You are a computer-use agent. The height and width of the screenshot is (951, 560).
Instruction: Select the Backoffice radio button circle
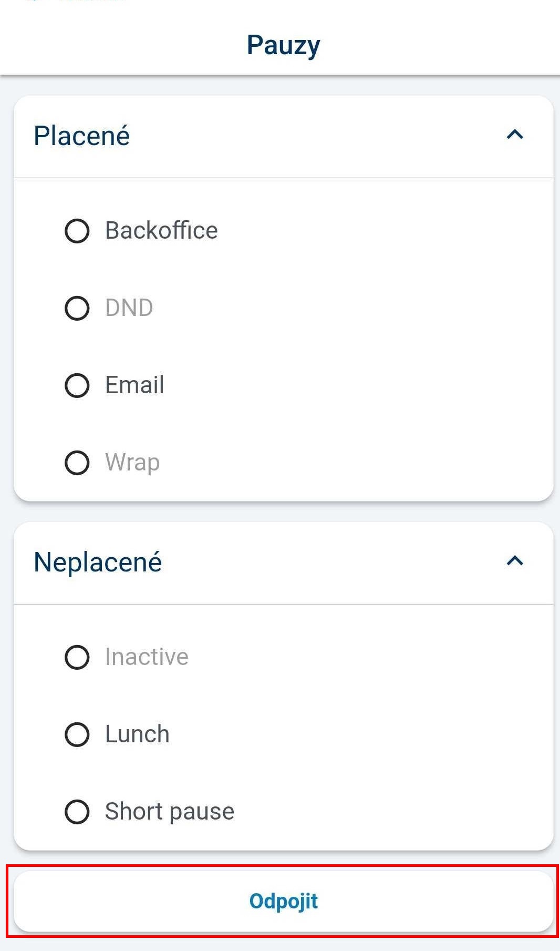(x=77, y=231)
